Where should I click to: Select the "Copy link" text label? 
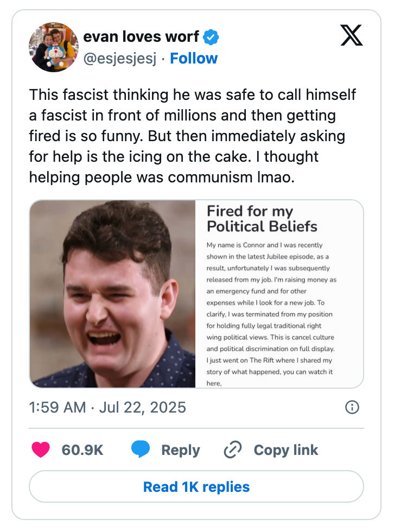click(285, 450)
